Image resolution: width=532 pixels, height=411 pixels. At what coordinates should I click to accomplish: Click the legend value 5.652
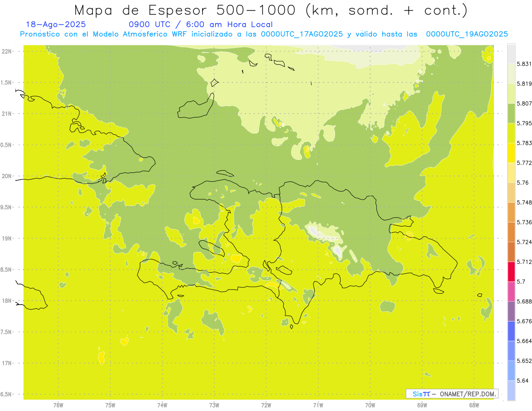[x=524, y=361]
